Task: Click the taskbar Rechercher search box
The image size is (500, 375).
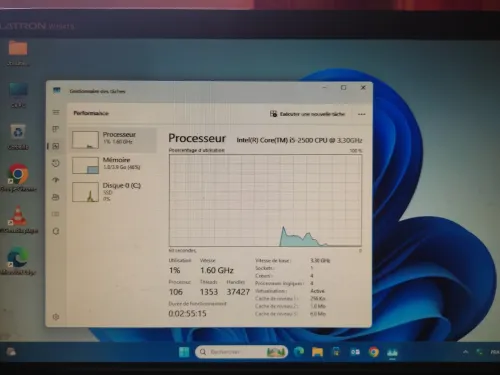Action: [242, 352]
